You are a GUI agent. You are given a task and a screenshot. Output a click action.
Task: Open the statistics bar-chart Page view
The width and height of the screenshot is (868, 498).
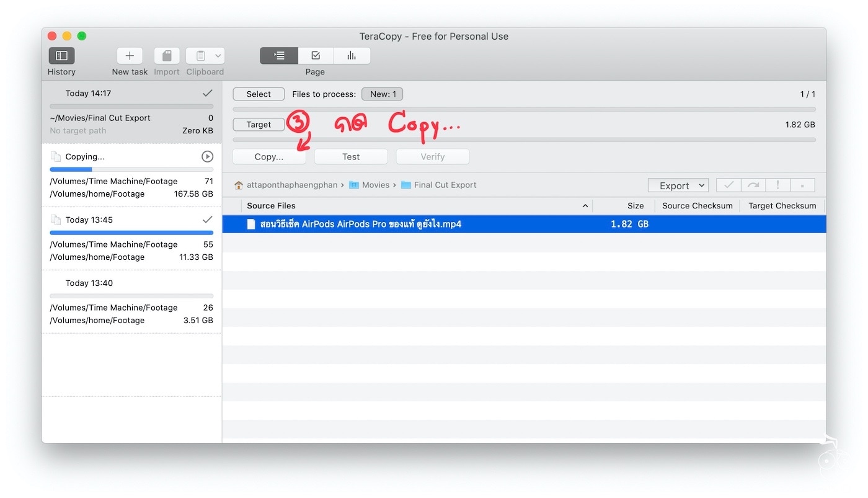pos(352,55)
